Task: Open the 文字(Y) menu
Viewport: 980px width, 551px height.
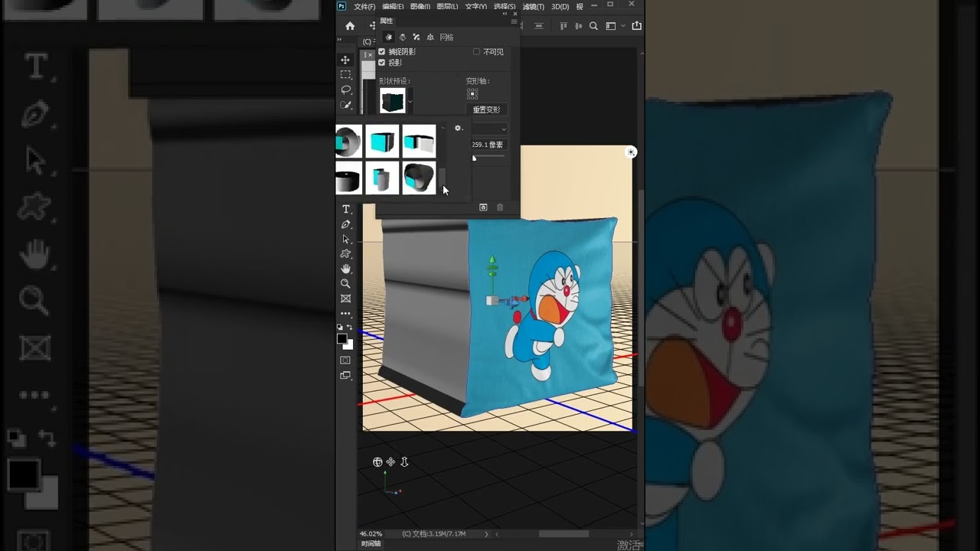Action: 475,6
